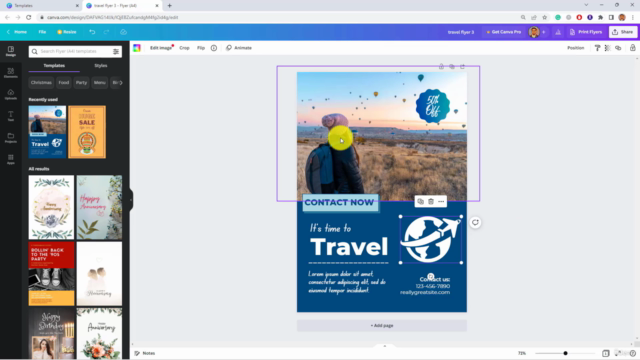The image size is (640, 360).
Task: Open the Design panel in sidebar
Action: click(x=11, y=51)
